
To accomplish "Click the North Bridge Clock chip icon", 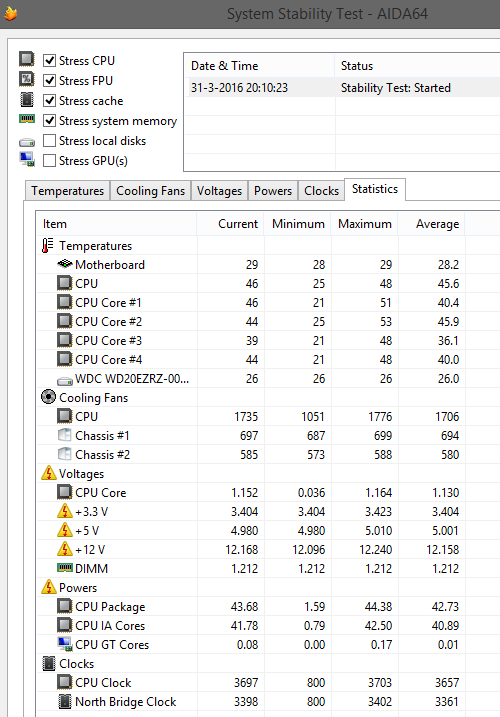I will [x=65, y=701].
